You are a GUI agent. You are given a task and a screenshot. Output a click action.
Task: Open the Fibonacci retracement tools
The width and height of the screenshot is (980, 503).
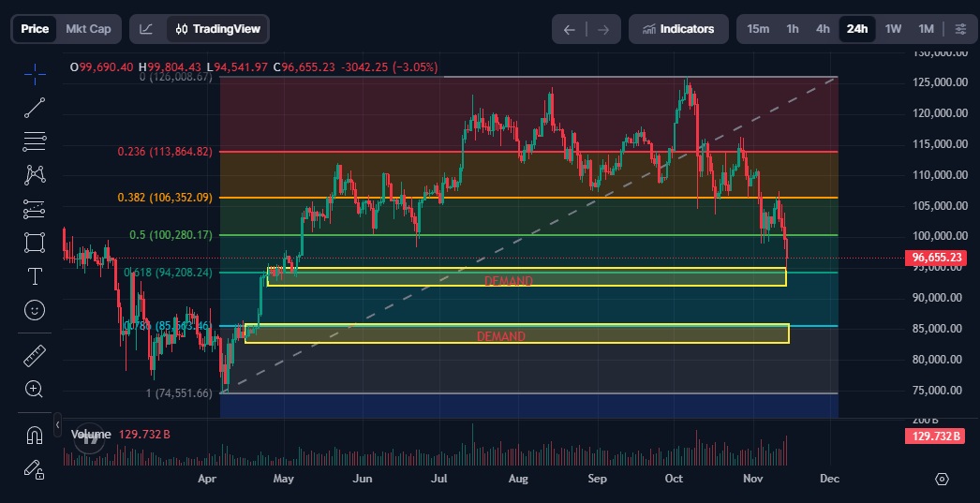tap(35, 141)
